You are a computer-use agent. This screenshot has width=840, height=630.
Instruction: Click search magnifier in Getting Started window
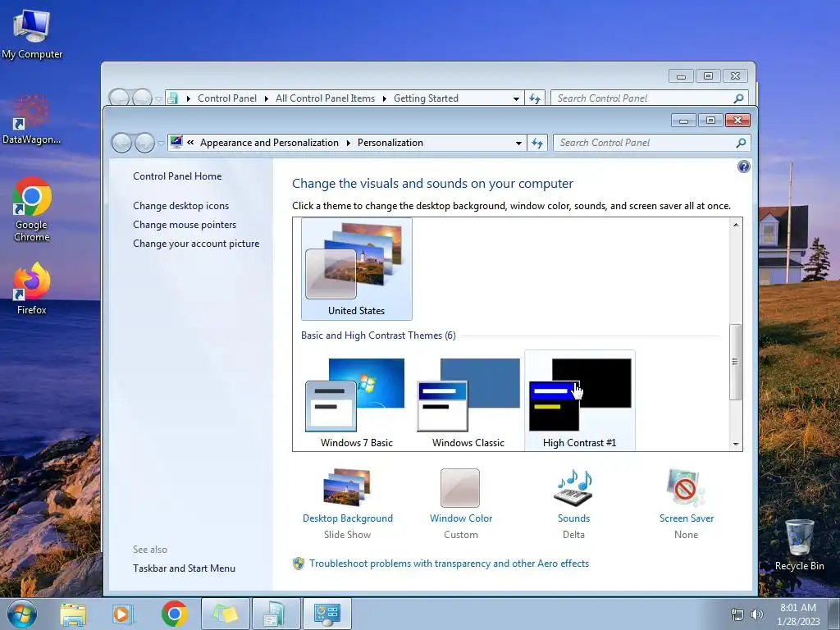[x=739, y=98]
